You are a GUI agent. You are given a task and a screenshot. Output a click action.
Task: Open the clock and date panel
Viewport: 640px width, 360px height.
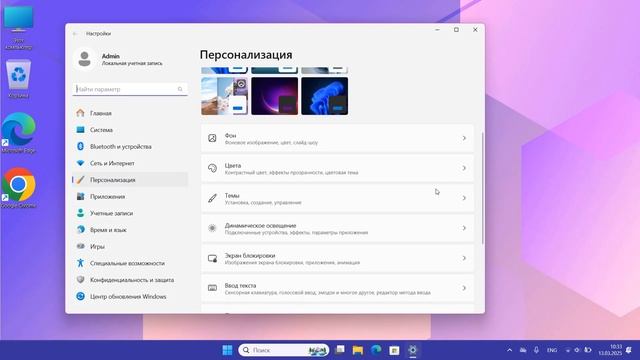click(610, 350)
